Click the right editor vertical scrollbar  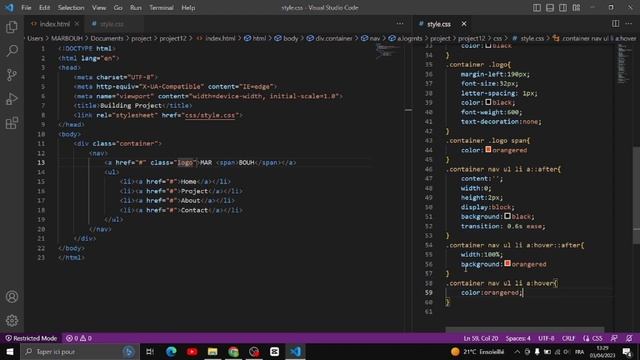click(636, 195)
